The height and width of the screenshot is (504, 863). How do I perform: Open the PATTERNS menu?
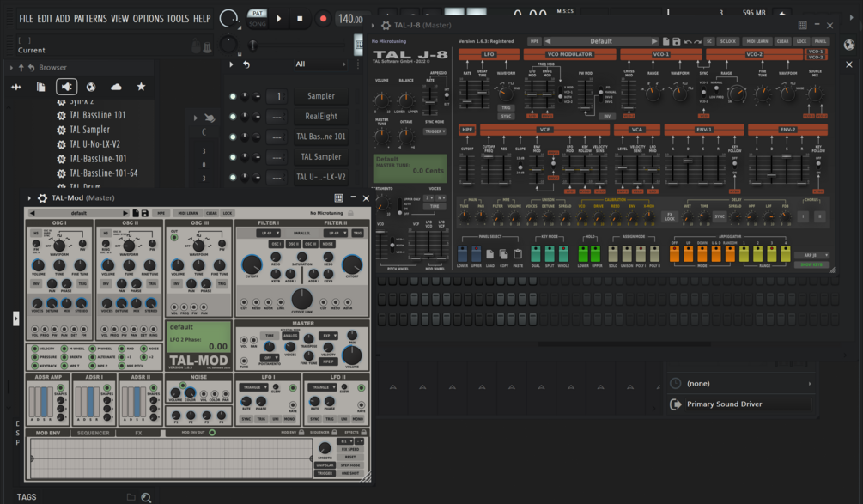(x=90, y=19)
